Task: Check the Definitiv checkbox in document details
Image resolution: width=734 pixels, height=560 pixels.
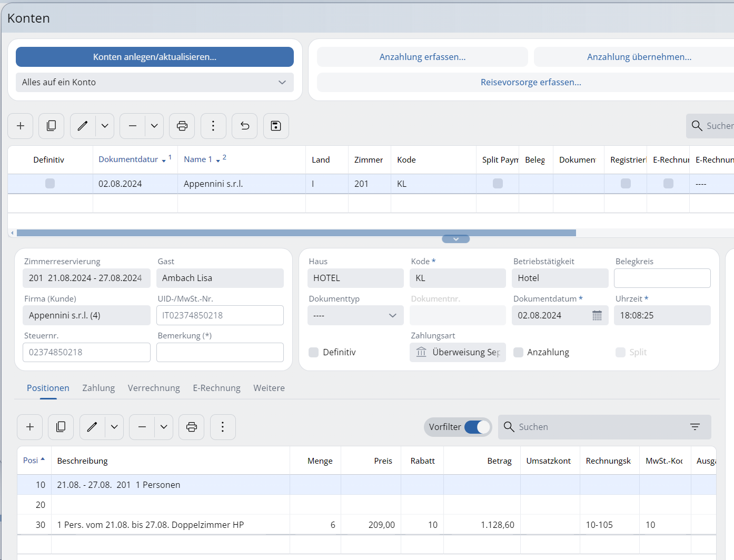Action: pos(314,352)
